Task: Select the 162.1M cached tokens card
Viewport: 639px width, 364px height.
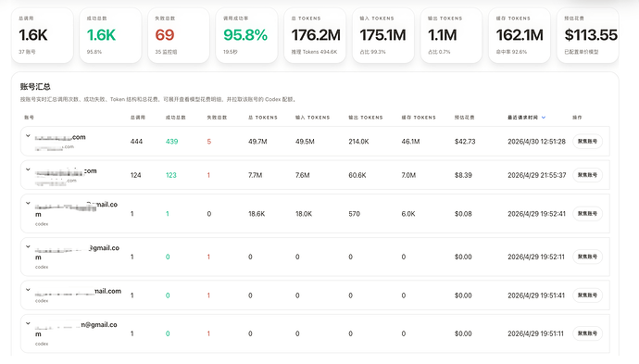Action: [520, 35]
